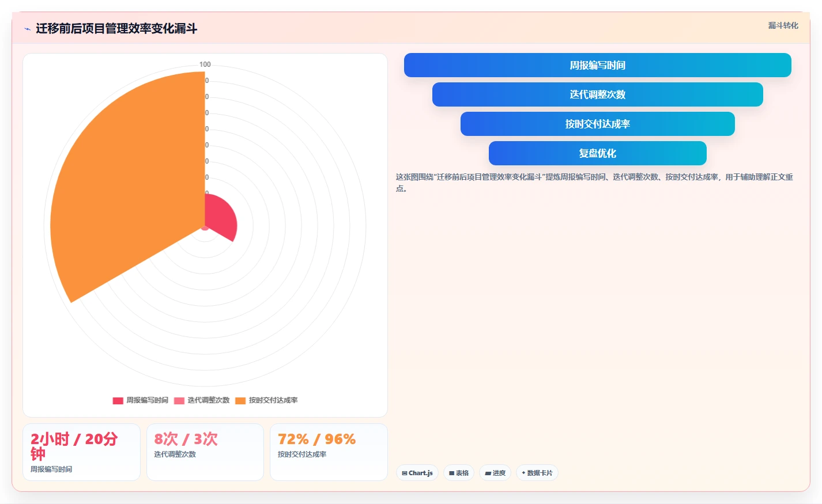Click the 表格 tag chip
Screen dimensions: 822x504
[x=459, y=473]
